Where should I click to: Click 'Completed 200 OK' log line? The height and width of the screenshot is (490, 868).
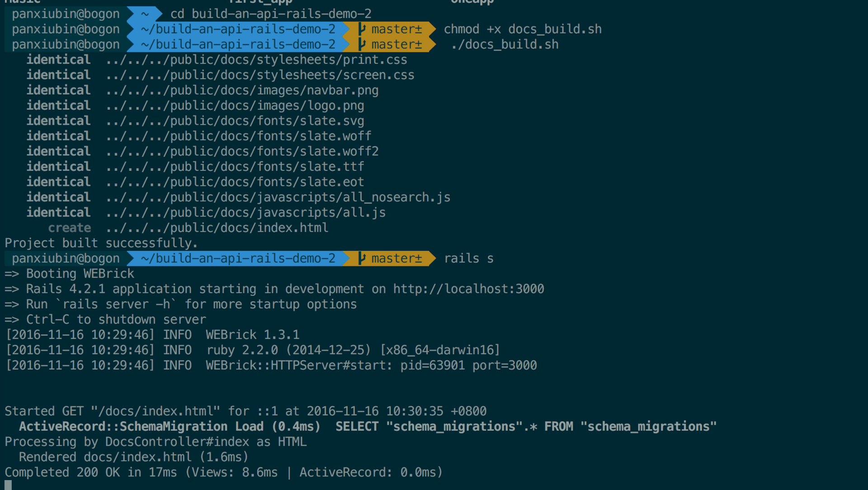coord(223,472)
